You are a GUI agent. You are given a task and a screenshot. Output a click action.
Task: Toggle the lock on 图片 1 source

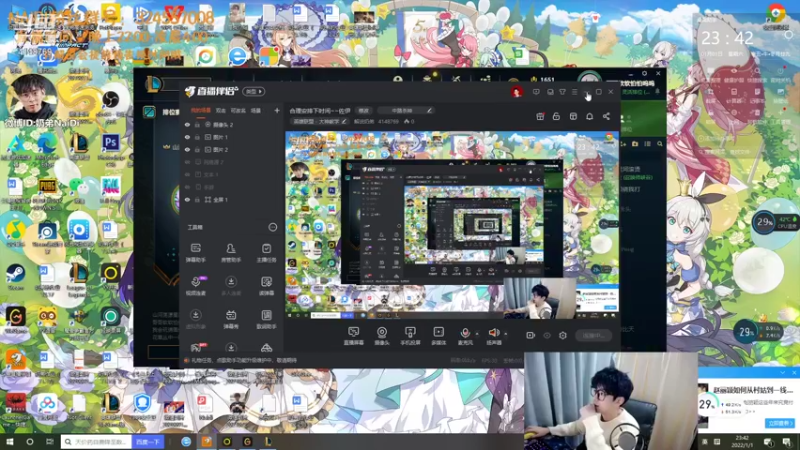pyautogui.click(x=197, y=137)
